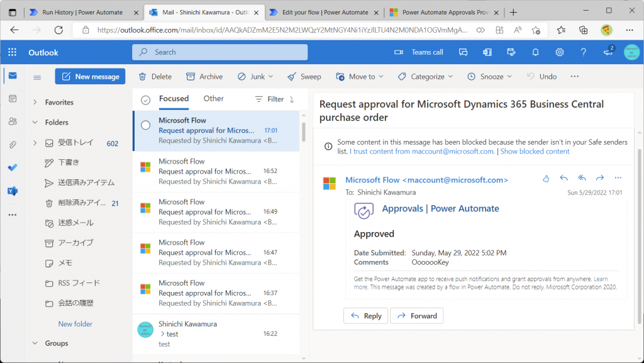Trust content from maccount@microsoft.com
Viewport: 644px width, 363px height.
422,151
